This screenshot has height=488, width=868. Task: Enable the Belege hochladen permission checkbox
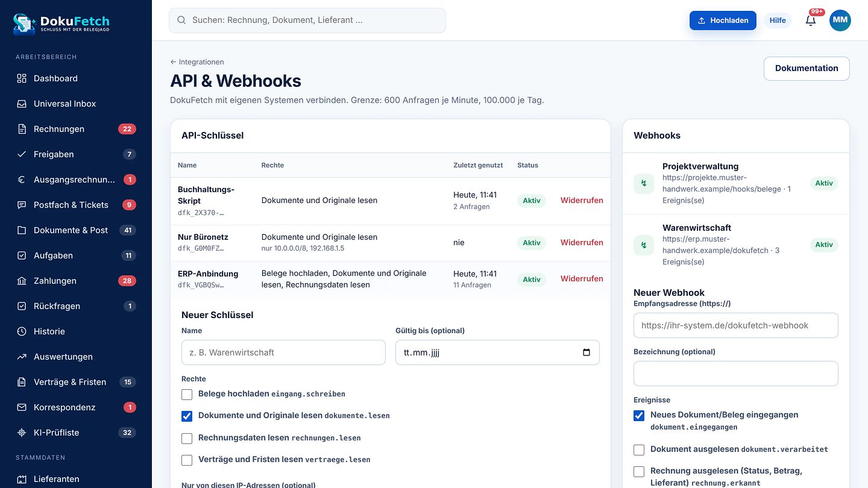pyautogui.click(x=187, y=395)
